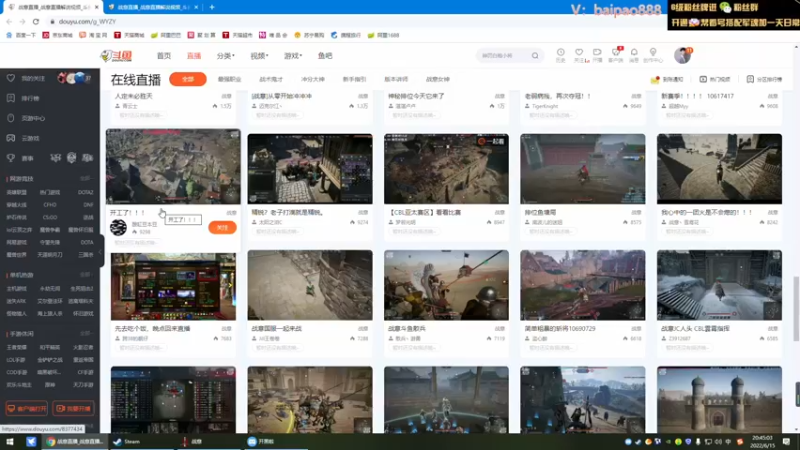
Task: Expand the 分类 dropdown menu
Action: [225, 56]
